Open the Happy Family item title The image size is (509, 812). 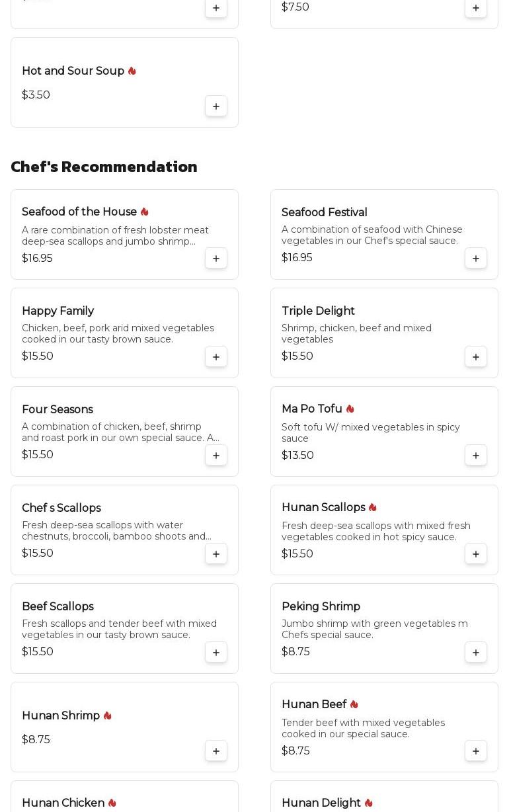(x=58, y=311)
